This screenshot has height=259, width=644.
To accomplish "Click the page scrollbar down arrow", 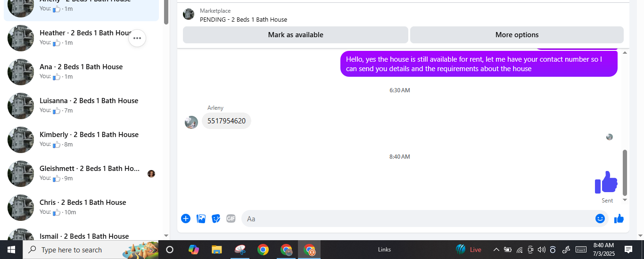I will 640,235.
